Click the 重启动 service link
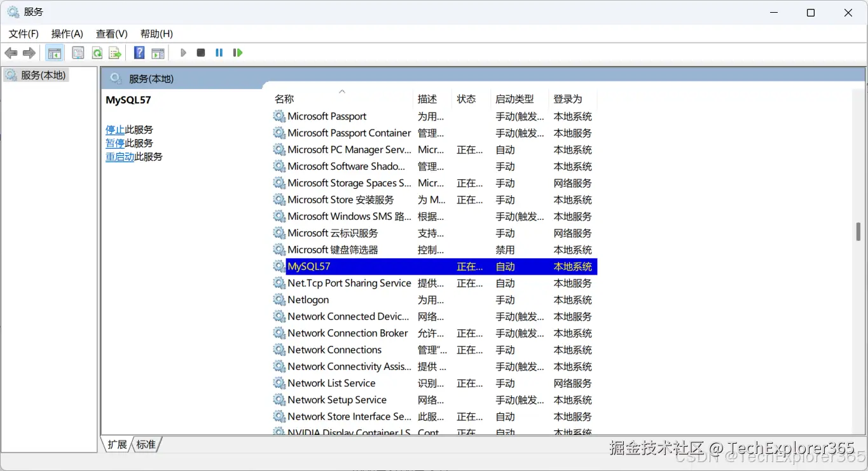The width and height of the screenshot is (868, 471). pyautogui.click(x=120, y=156)
